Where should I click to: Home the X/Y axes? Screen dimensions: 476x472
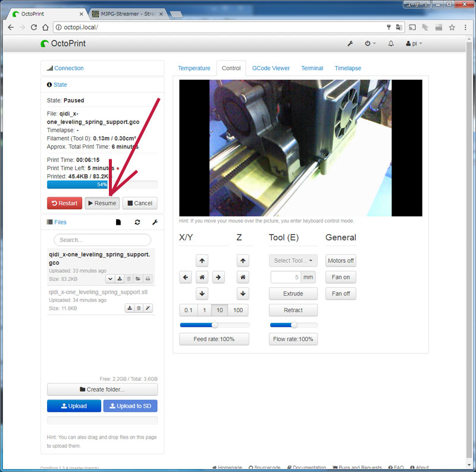(x=202, y=277)
